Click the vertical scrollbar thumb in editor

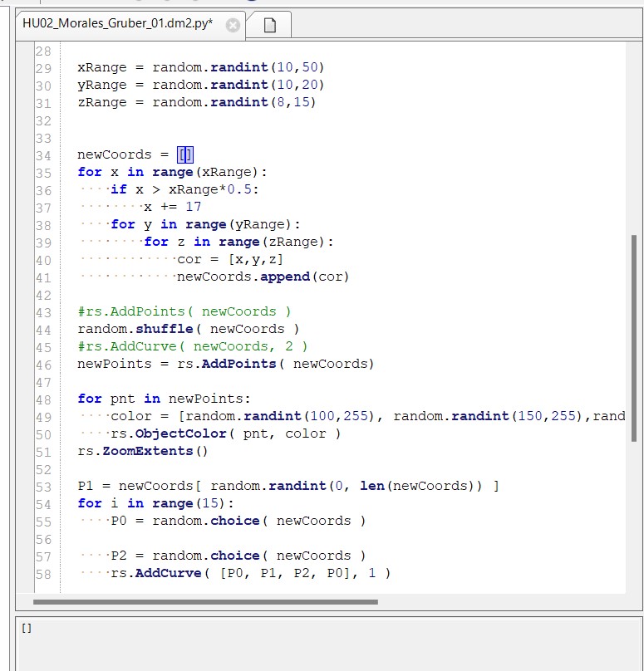point(634,338)
